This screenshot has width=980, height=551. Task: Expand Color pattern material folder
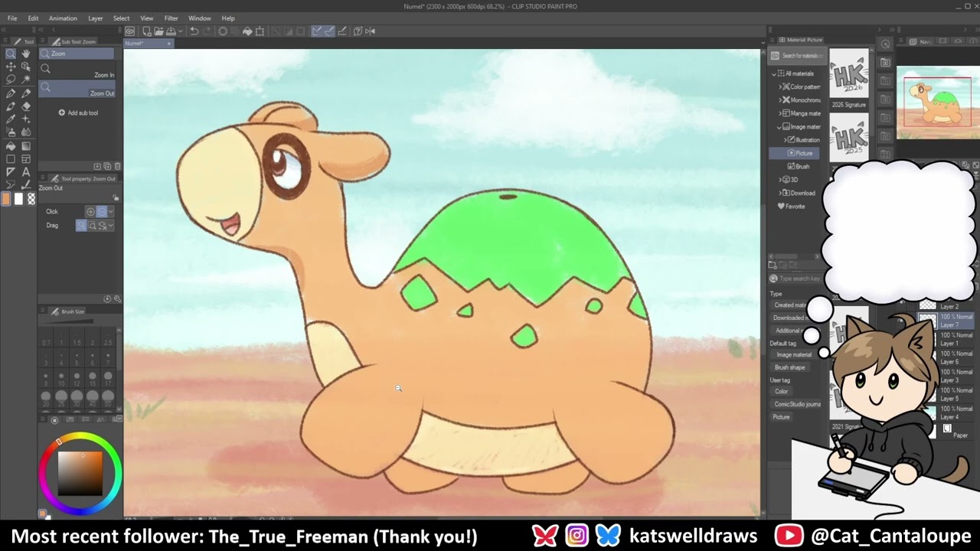click(780, 86)
